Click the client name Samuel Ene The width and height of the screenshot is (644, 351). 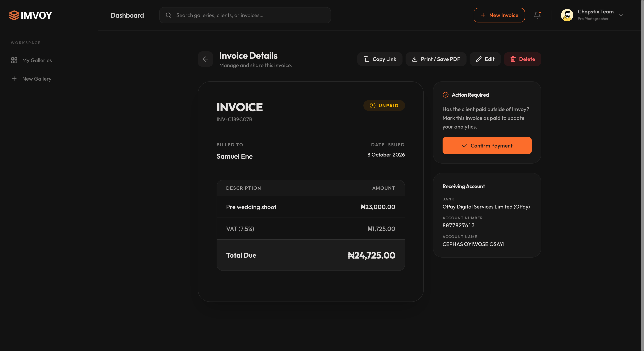(x=234, y=156)
